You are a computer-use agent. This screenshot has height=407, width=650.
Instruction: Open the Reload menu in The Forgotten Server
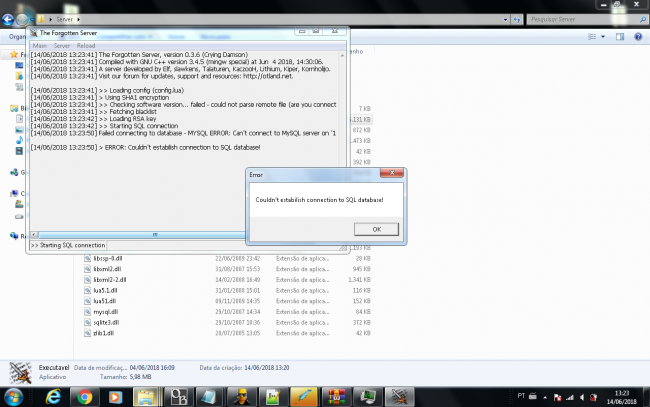click(x=86, y=46)
